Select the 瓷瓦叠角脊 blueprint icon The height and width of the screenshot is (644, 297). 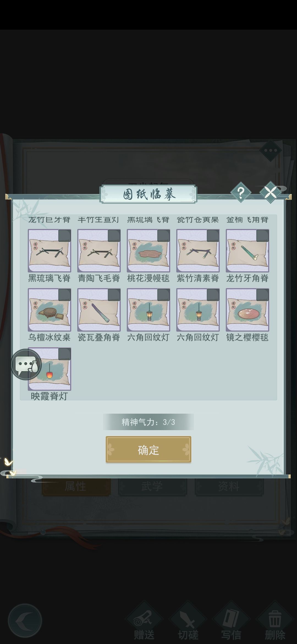(99, 310)
